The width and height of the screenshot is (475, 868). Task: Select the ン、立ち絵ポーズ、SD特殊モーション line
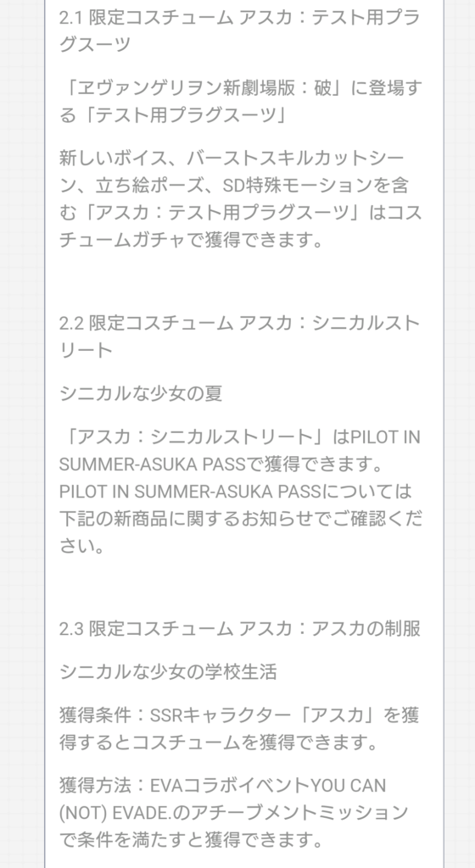tap(233, 186)
